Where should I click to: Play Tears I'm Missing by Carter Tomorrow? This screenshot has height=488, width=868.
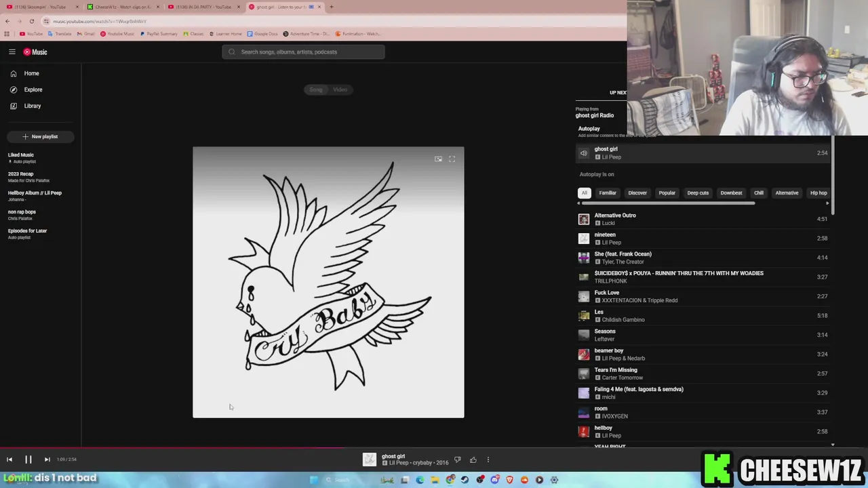pos(703,373)
